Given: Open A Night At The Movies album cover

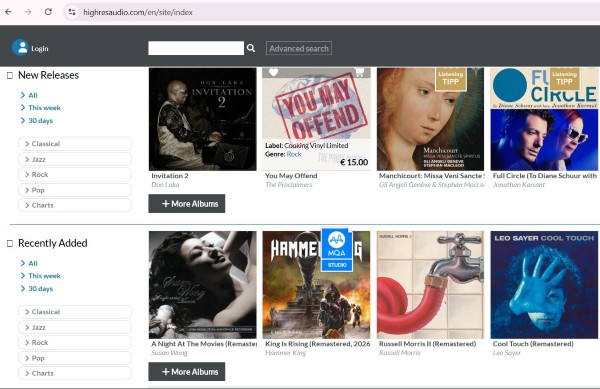Looking at the screenshot, I should [x=203, y=285].
